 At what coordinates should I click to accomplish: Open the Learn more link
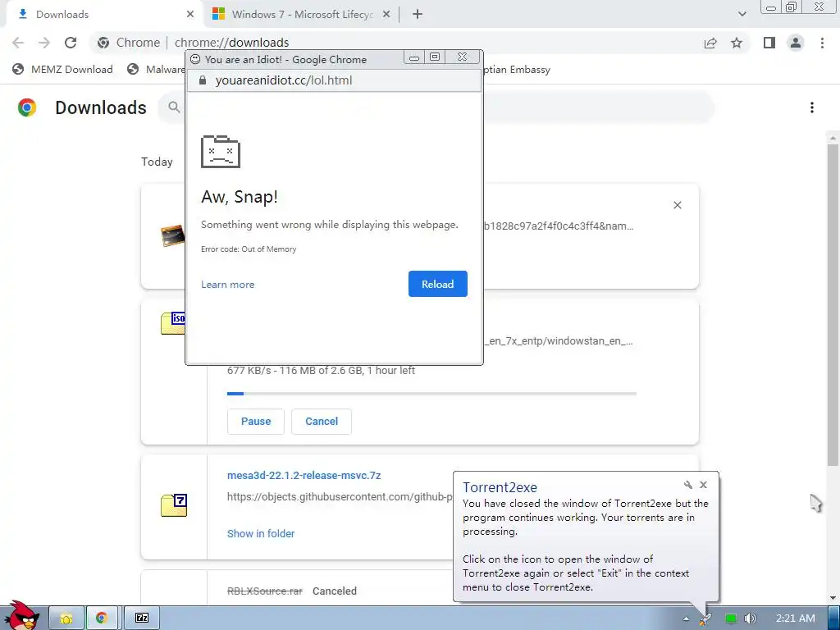[x=228, y=285]
